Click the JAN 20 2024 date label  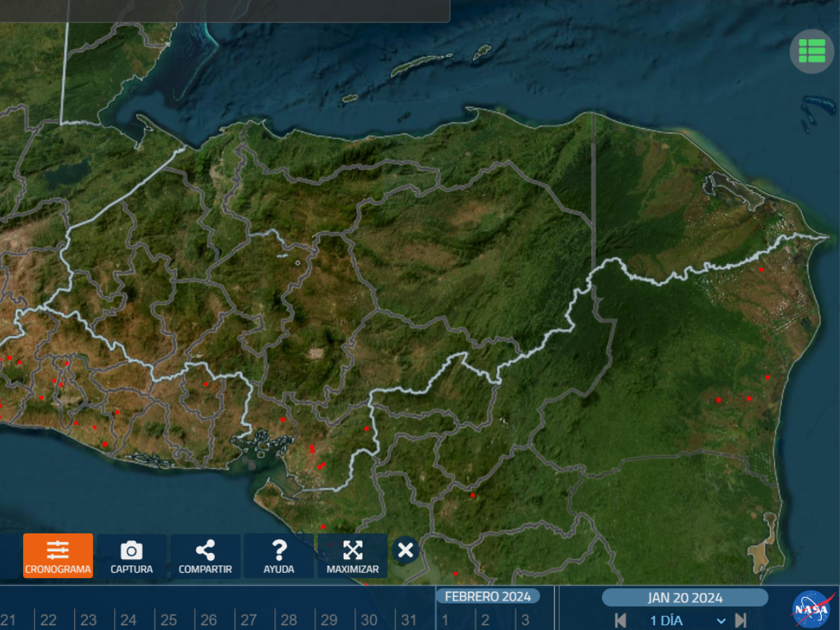click(x=685, y=598)
